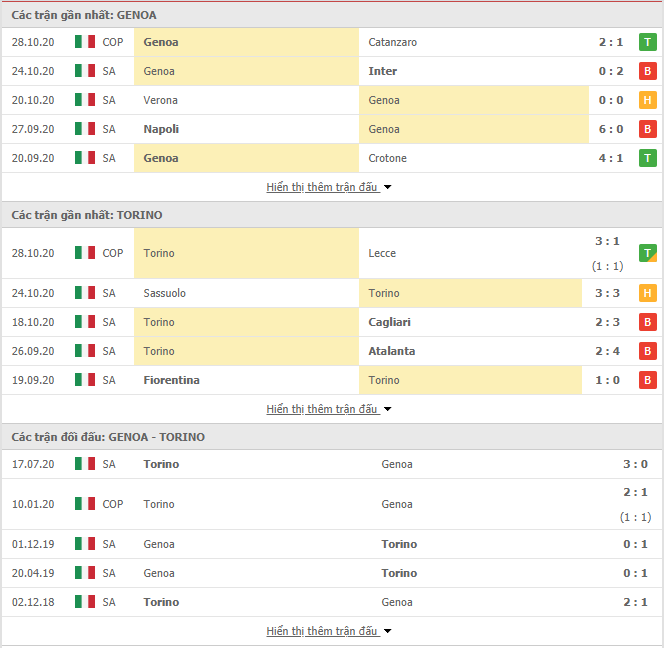Click the 3 : 0 score of the 17.07.20 match
The image size is (664, 648).
click(x=635, y=464)
